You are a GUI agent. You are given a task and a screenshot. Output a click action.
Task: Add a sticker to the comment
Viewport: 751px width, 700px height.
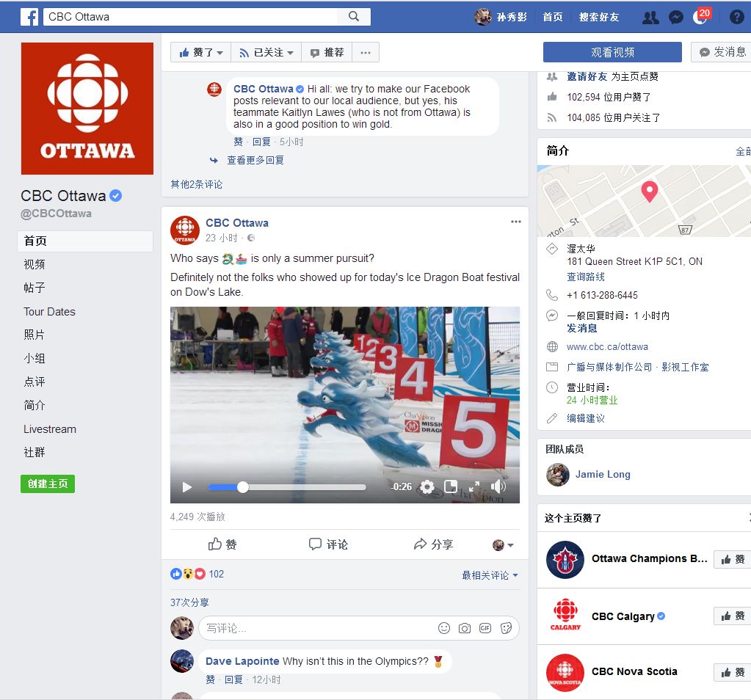point(507,628)
